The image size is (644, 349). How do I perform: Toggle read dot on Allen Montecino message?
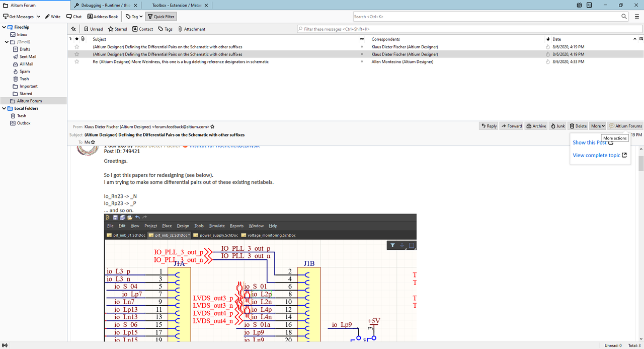[362, 61]
